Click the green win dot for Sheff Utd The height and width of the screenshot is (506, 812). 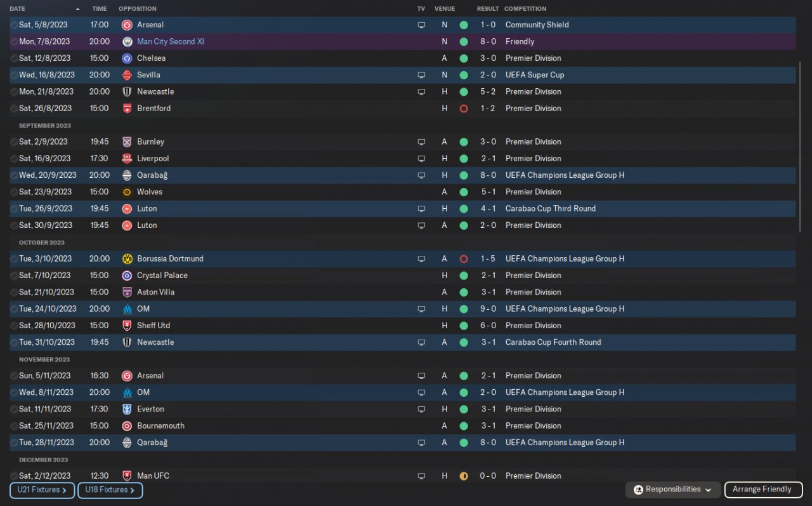[464, 326]
